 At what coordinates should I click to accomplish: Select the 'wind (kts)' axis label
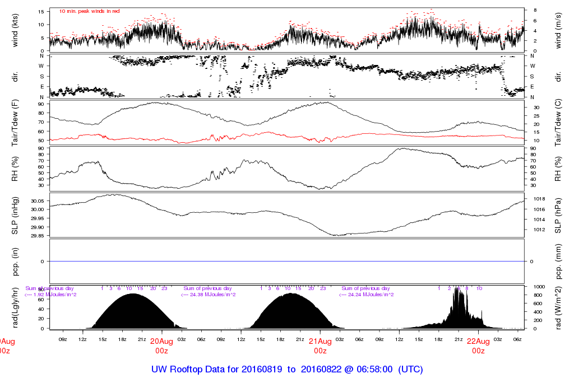pos(15,31)
